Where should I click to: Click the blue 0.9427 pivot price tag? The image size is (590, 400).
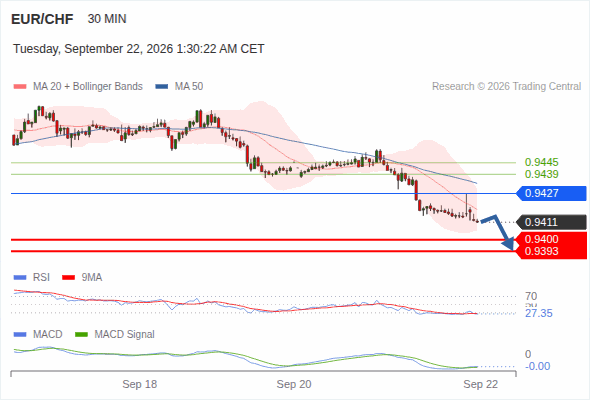[551, 193]
